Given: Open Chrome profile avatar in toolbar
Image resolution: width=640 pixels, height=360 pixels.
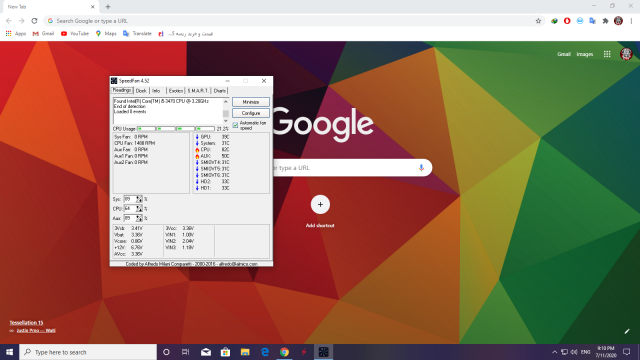Looking at the screenshot, I should click(618, 21).
